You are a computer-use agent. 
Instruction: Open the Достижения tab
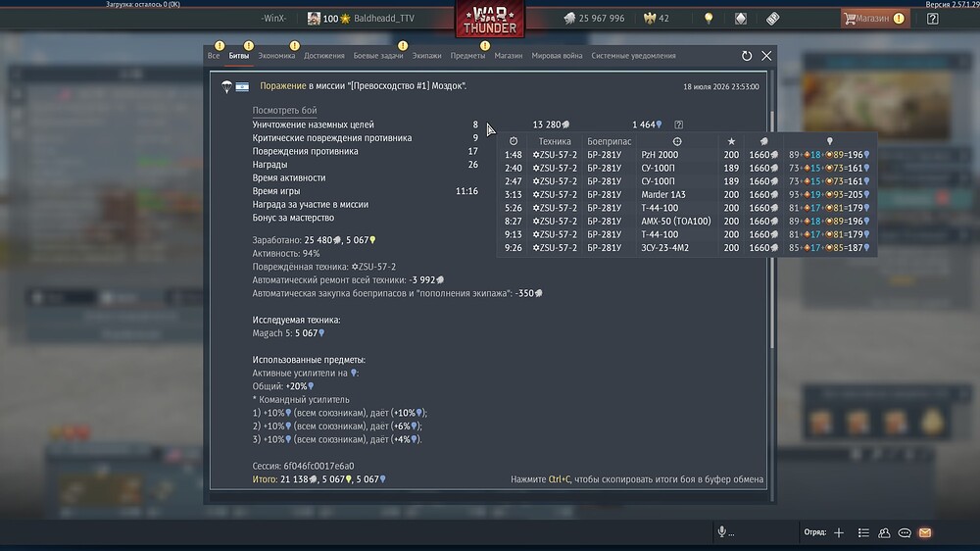tap(323, 56)
